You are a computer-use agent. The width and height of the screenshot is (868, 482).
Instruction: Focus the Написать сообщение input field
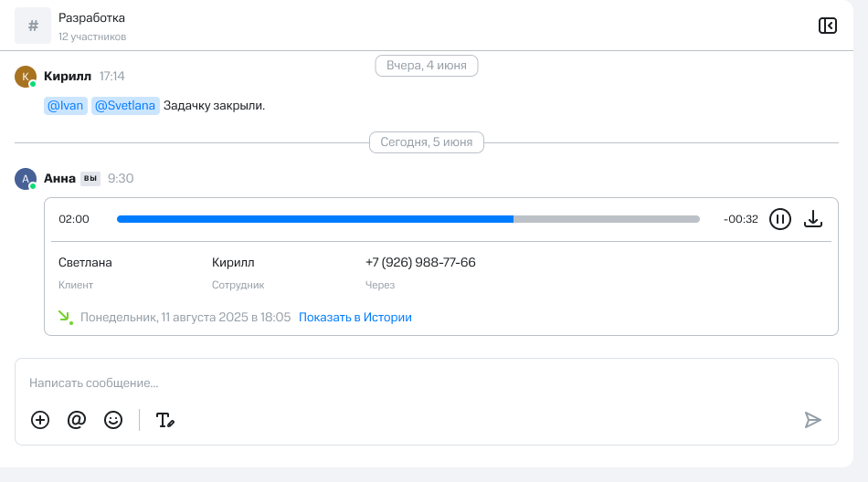[411, 383]
